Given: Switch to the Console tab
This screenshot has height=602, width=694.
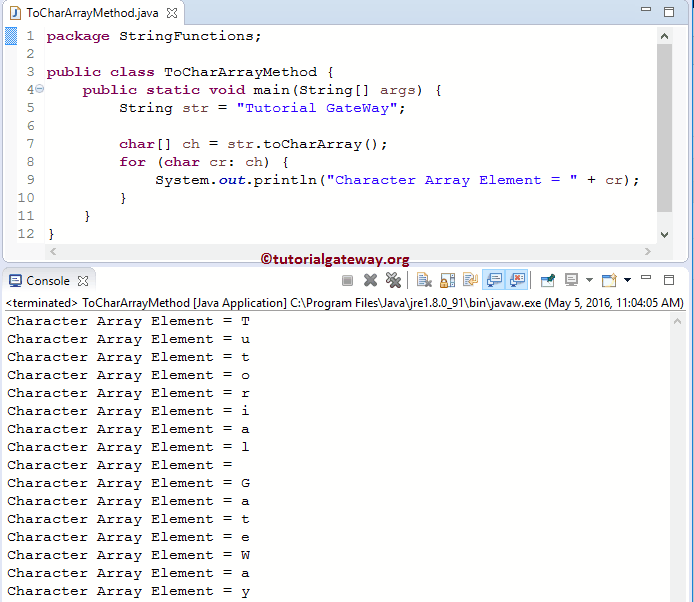Looking at the screenshot, I should point(47,281).
